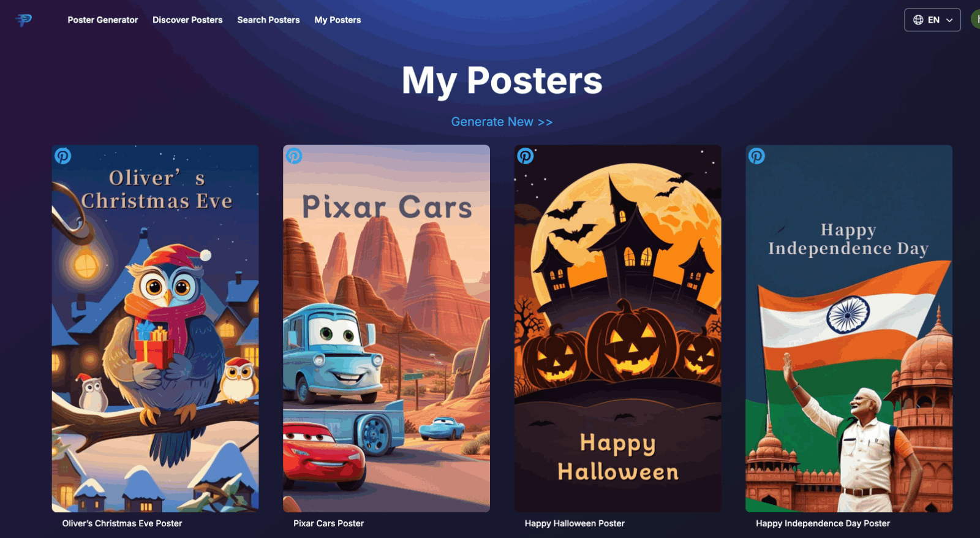
Task: Click "Happy Independence Day Poster" caption
Action: pos(823,523)
